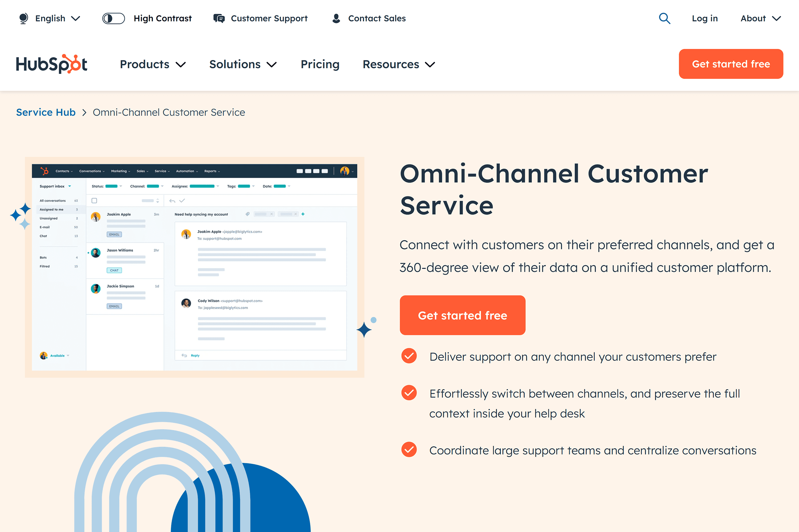Click the Log in link
This screenshot has width=799, height=532.
pos(705,18)
